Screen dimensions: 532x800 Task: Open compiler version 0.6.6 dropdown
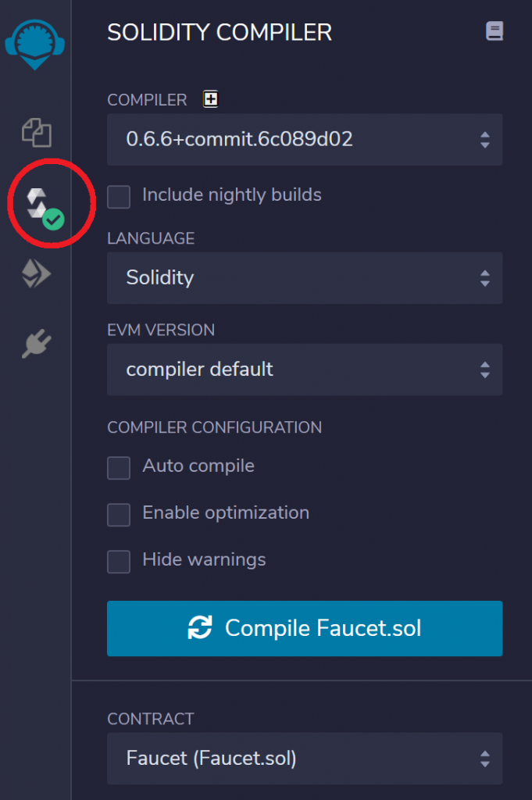point(305,139)
